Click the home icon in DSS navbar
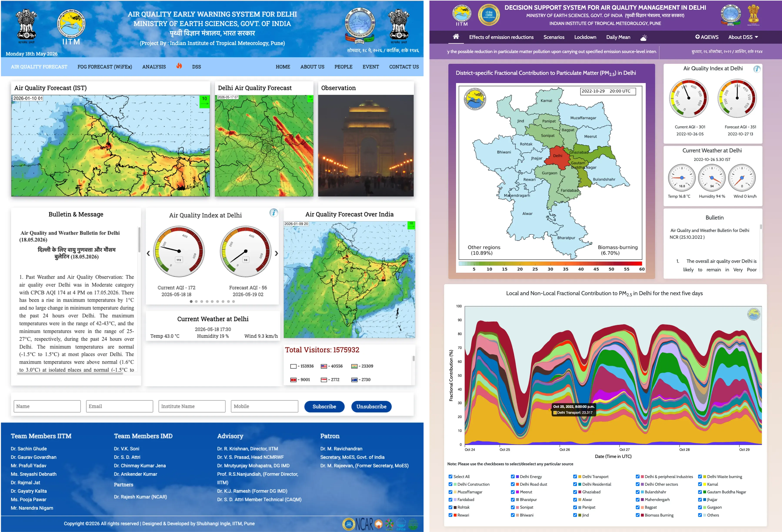This screenshot has height=532, width=782. coord(456,37)
